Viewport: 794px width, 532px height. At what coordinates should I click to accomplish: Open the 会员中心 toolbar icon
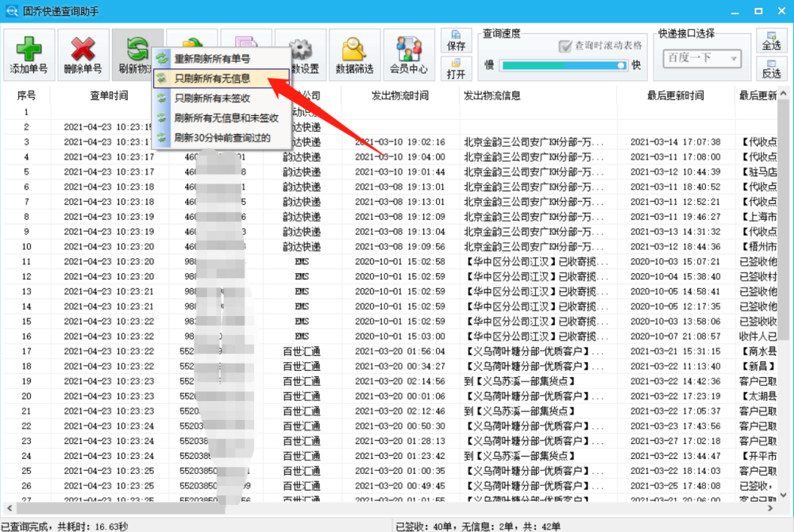(408, 49)
